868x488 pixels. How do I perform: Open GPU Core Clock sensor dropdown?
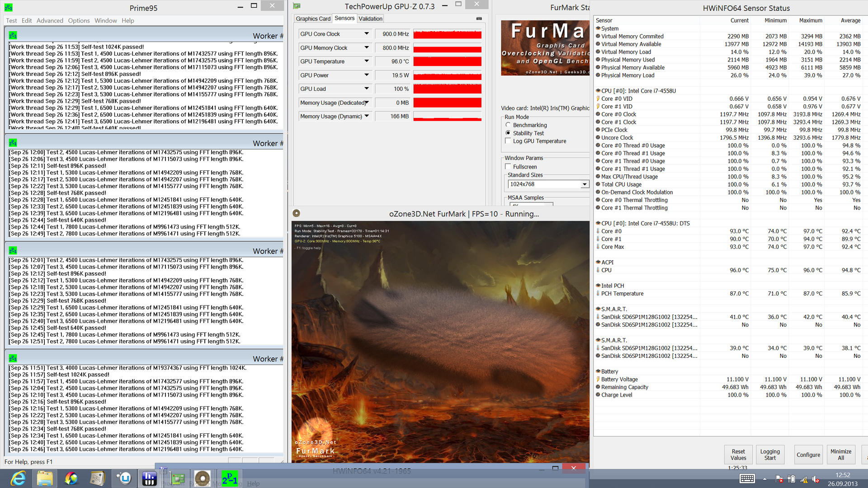point(367,34)
